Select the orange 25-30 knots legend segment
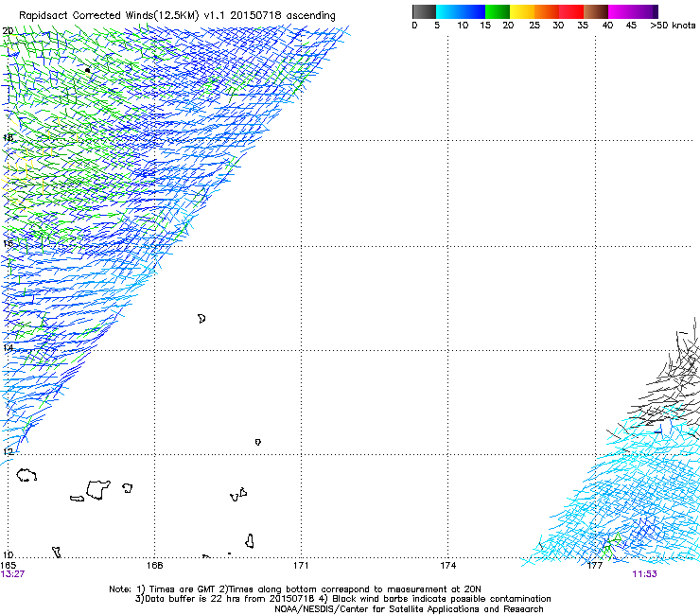Viewport: 700px width, 615px height. tap(547, 11)
